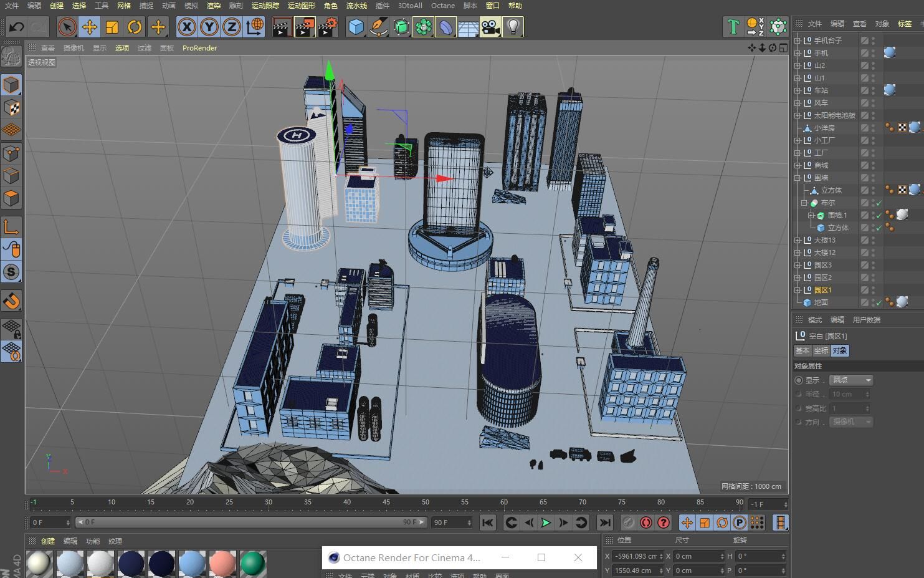This screenshot has height=578, width=924.
Task: Add a light using the bulb icon
Action: point(513,27)
